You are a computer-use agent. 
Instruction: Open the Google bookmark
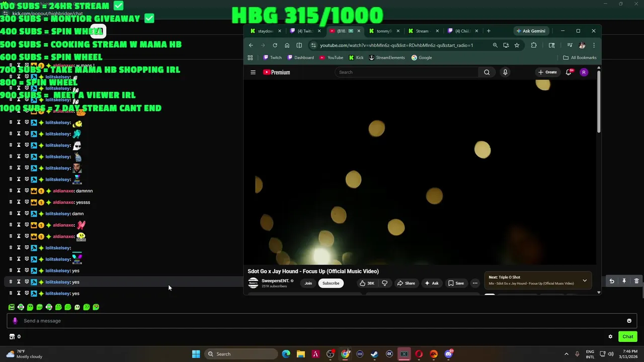422,58
